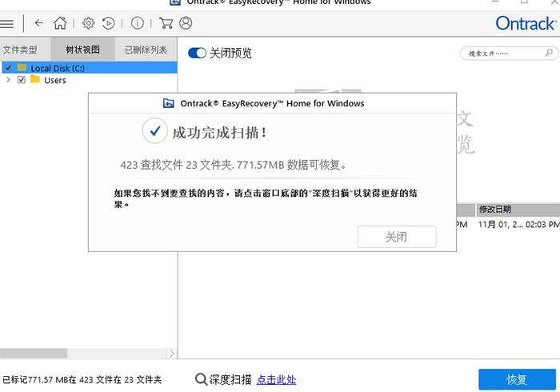
Task: Expand the Users folder tree node
Action: click(x=8, y=80)
